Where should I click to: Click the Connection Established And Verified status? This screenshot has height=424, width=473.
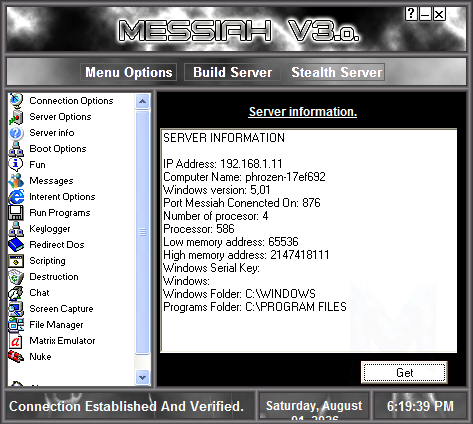click(127, 406)
